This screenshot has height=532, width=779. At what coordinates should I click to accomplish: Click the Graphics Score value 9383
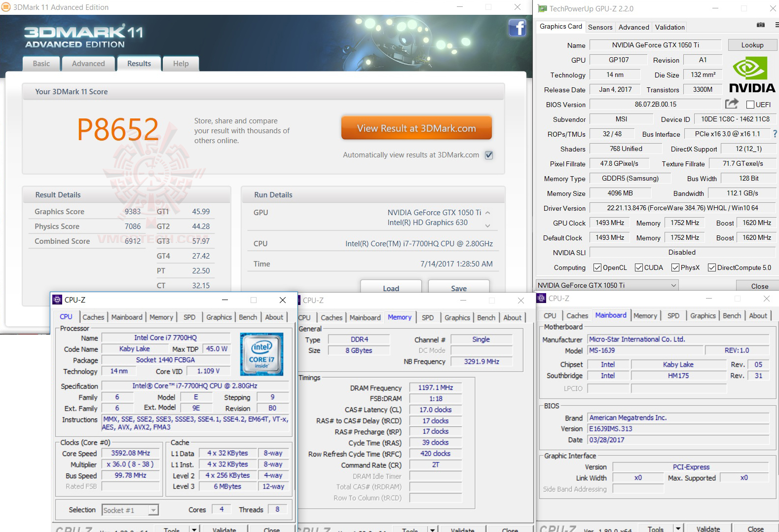(133, 212)
